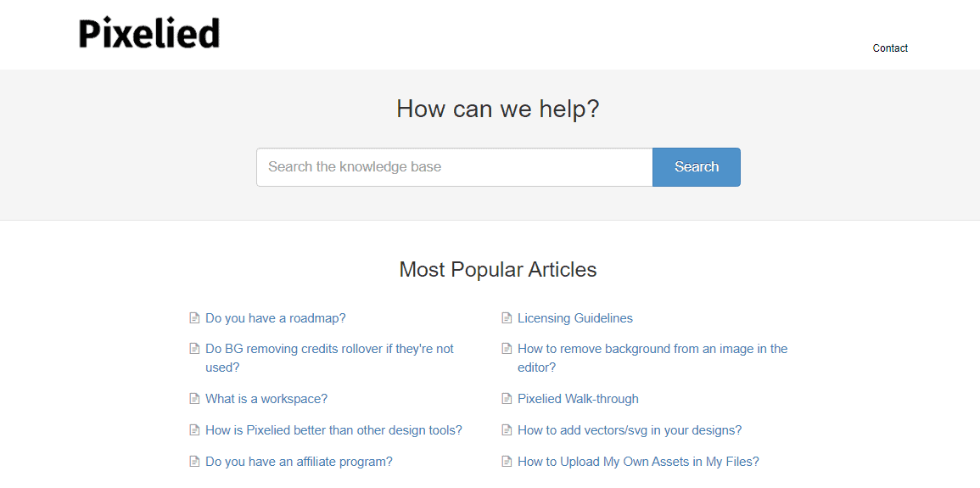This screenshot has height=488, width=980.
Task: Click document icon next to workspace article
Action: (x=194, y=399)
